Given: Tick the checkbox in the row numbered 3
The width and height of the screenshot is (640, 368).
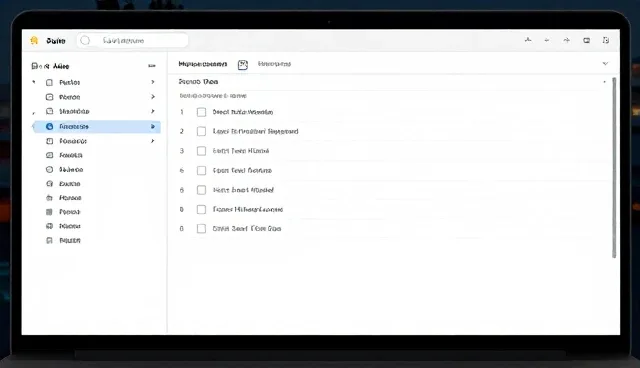Looking at the screenshot, I should pos(201,151).
